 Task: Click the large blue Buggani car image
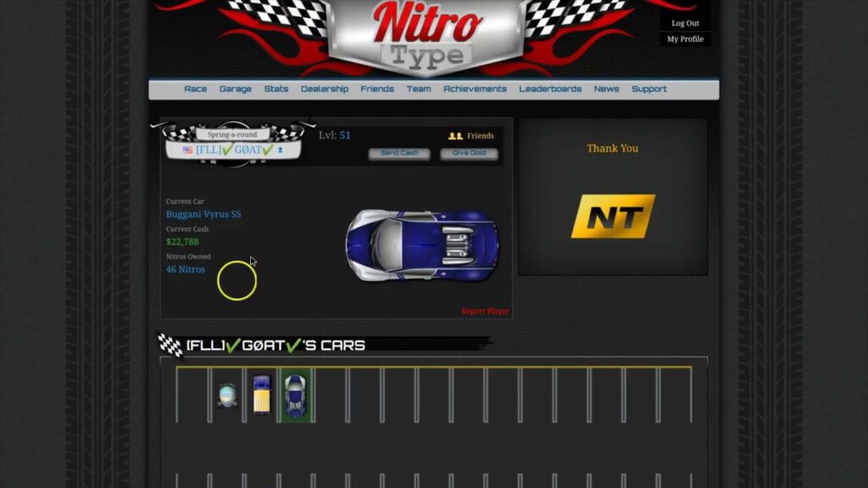pyautogui.click(x=422, y=245)
